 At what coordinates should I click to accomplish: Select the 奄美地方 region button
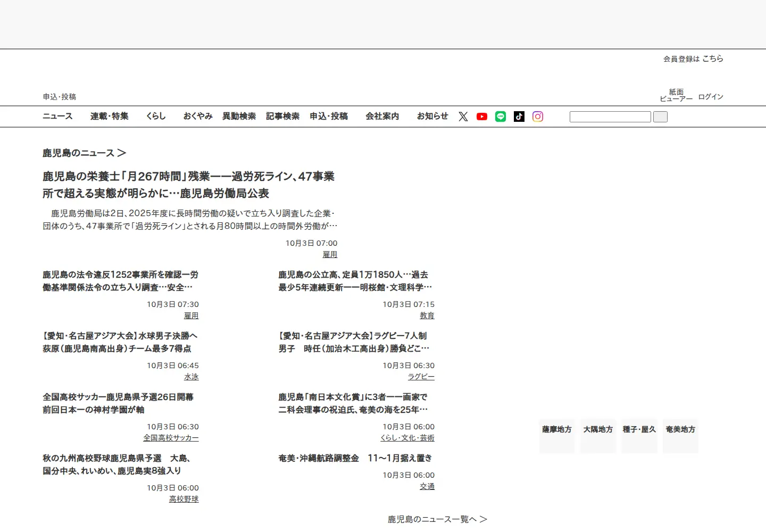point(680,436)
